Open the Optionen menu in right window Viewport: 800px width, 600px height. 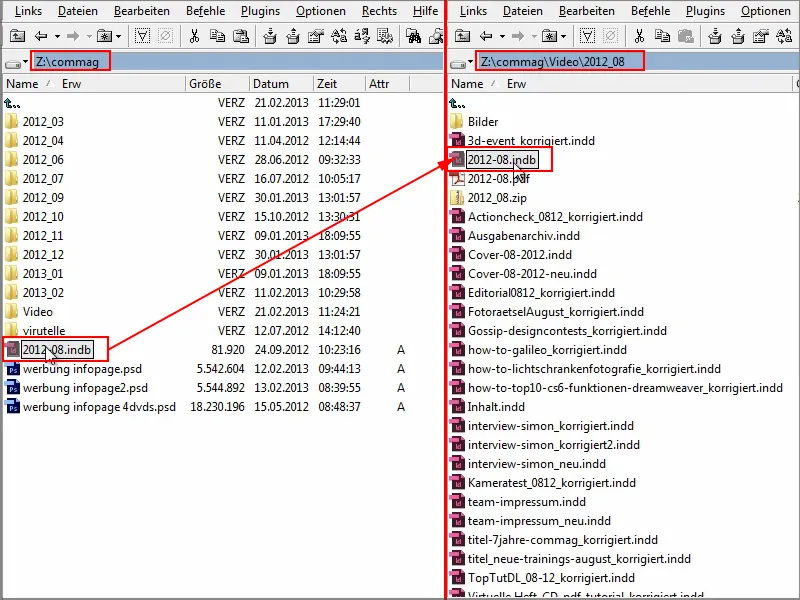[765, 11]
